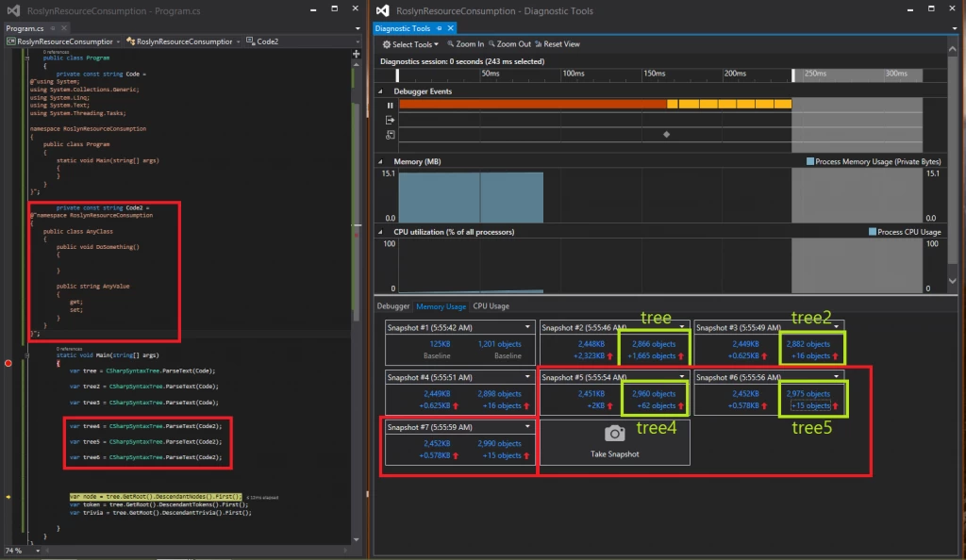The image size is (966, 560).
Task: Collapse the Main method outlining toggle
Action: click(x=27, y=355)
